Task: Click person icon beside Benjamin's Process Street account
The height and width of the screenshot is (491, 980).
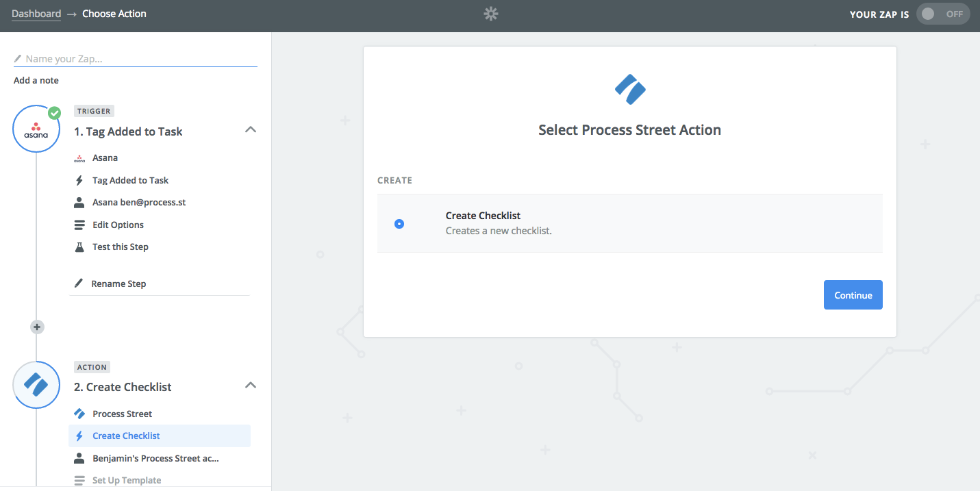Action: (x=79, y=458)
